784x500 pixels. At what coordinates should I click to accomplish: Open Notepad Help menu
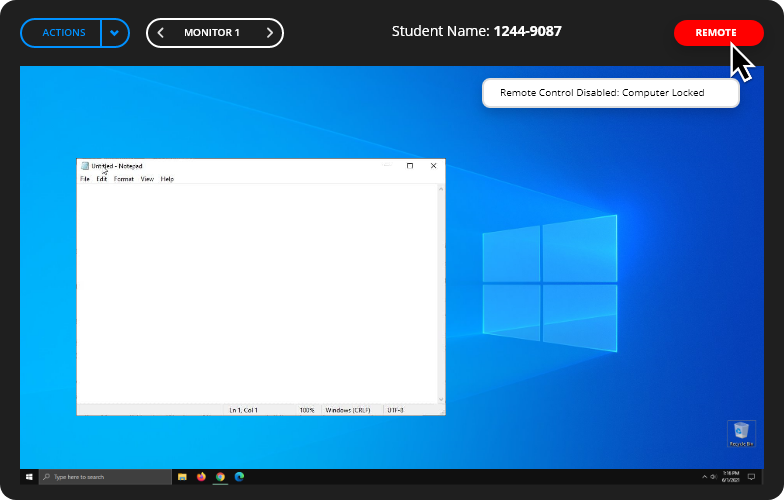(x=167, y=179)
